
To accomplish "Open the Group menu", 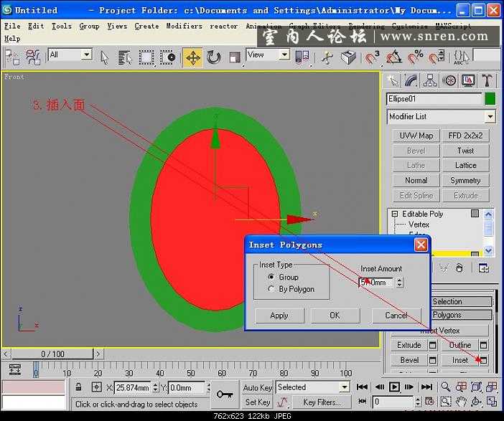I will 89,27.
